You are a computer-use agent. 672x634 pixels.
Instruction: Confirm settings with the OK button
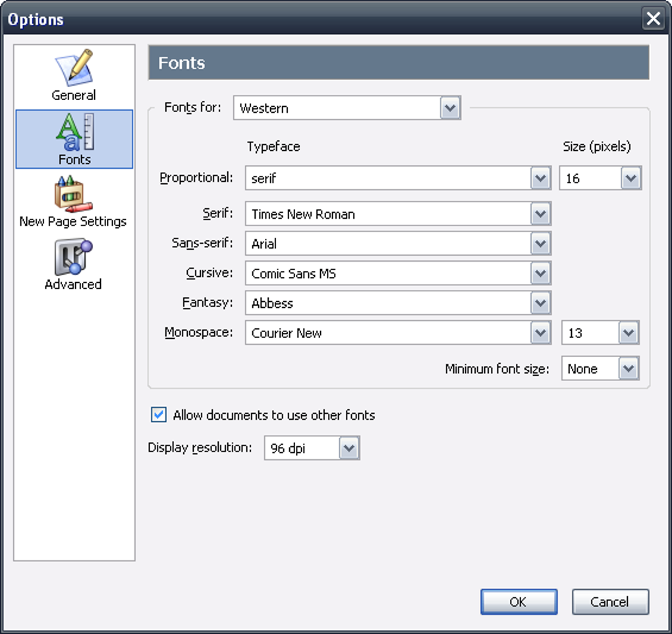pyautogui.click(x=518, y=602)
